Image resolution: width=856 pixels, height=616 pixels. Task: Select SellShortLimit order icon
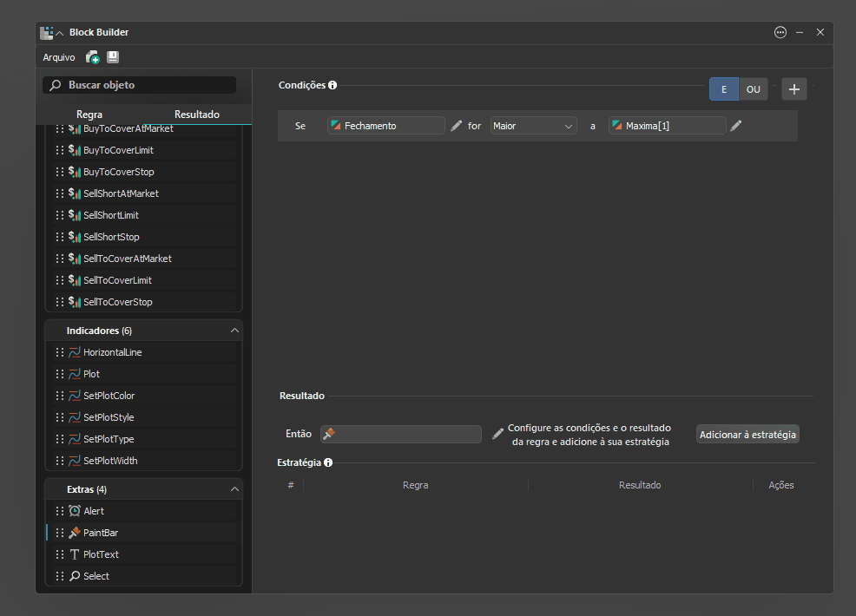tap(75, 215)
